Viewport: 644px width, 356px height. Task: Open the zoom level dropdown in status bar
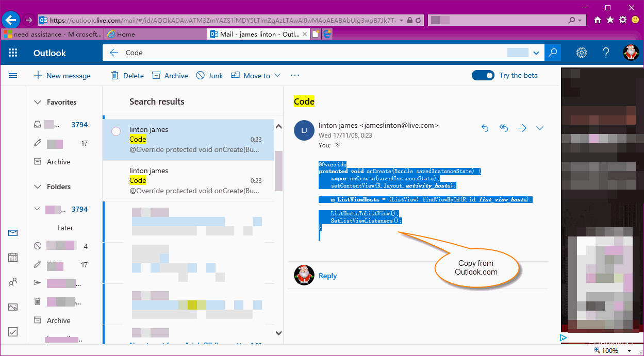click(x=629, y=350)
